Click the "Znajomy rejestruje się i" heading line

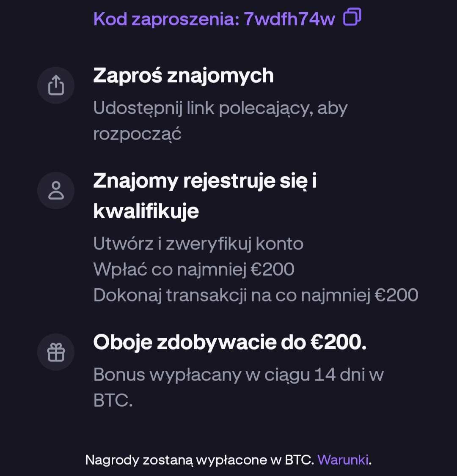(205, 181)
